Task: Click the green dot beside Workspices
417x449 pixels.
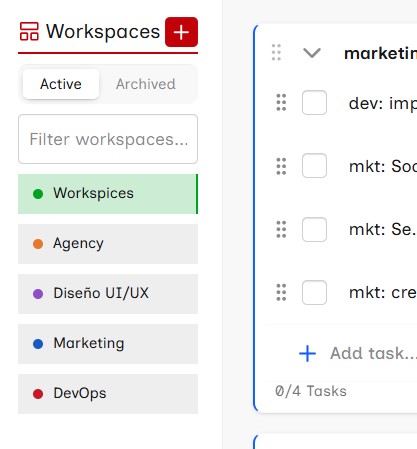Action: (x=38, y=194)
